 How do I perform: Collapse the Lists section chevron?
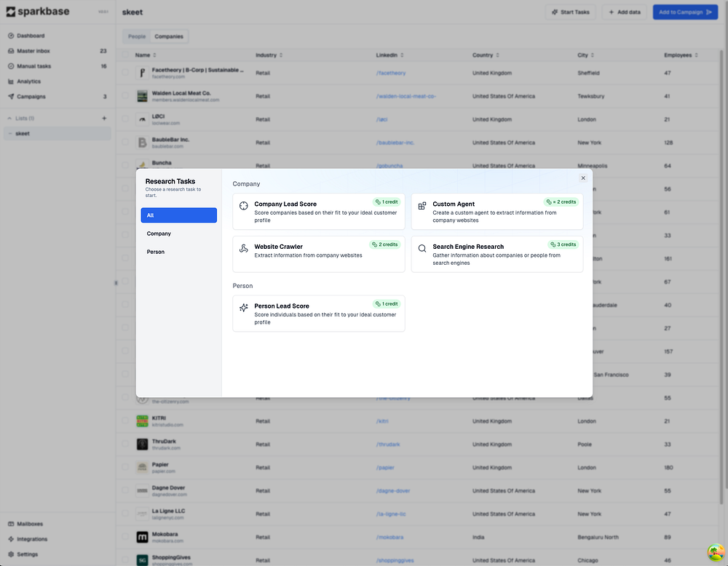click(x=9, y=119)
